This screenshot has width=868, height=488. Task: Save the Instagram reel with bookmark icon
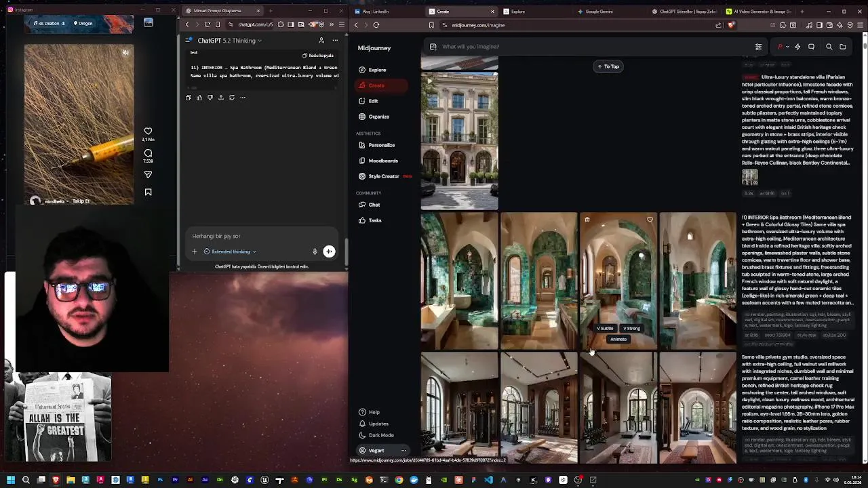pyautogui.click(x=148, y=192)
